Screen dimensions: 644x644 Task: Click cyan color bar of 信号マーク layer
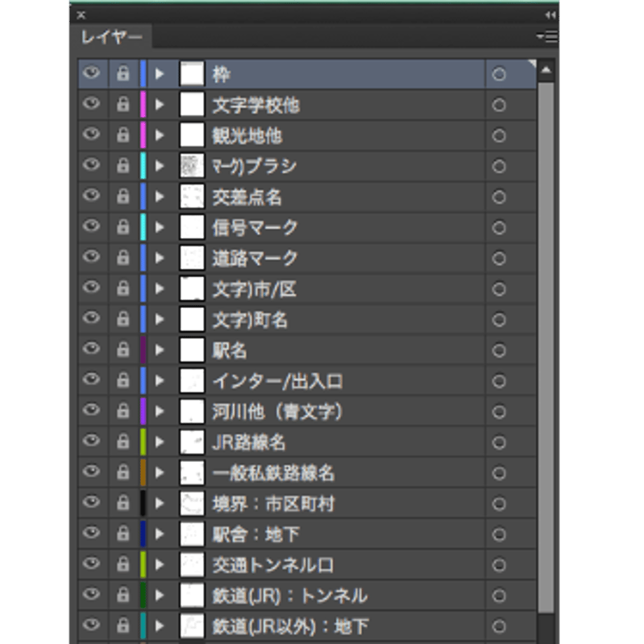(x=143, y=227)
